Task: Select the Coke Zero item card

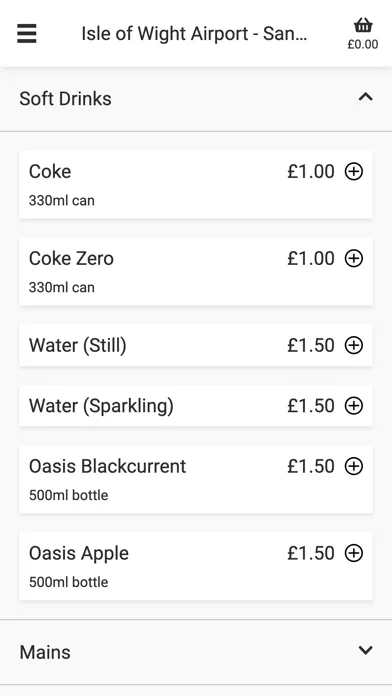Action: [x=196, y=271]
